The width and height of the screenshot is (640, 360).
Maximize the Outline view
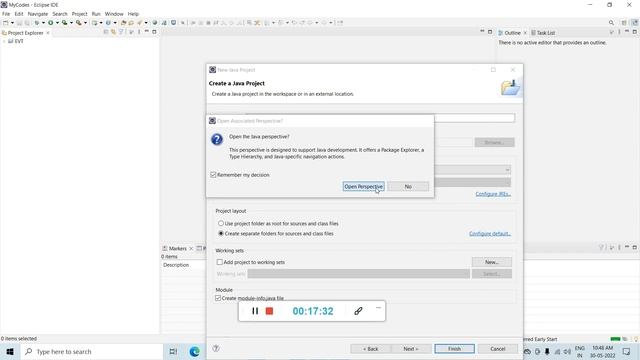[635, 31]
